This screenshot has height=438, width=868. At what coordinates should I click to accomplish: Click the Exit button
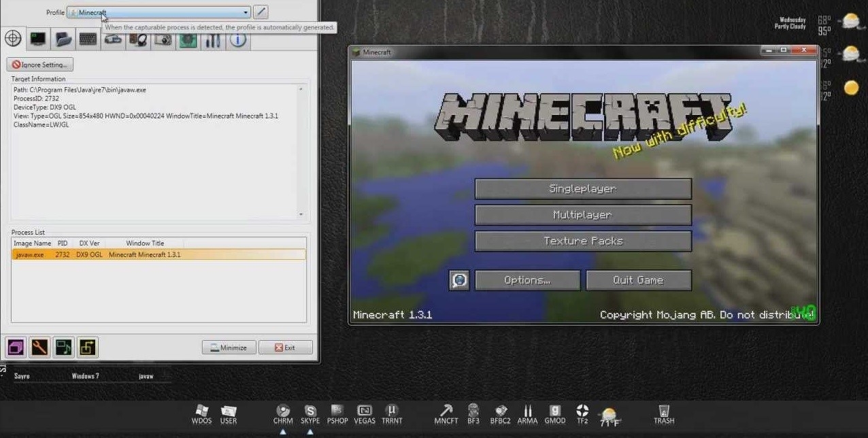tap(285, 348)
